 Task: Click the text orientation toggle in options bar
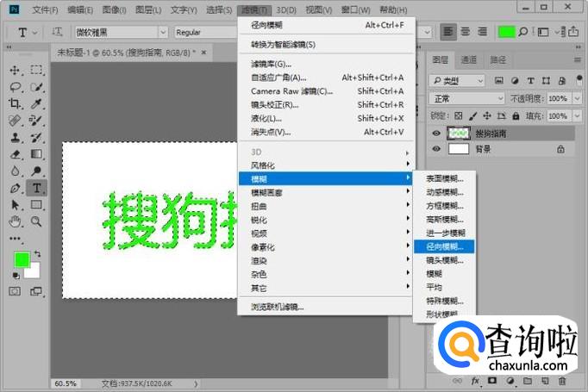coord(57,32)
